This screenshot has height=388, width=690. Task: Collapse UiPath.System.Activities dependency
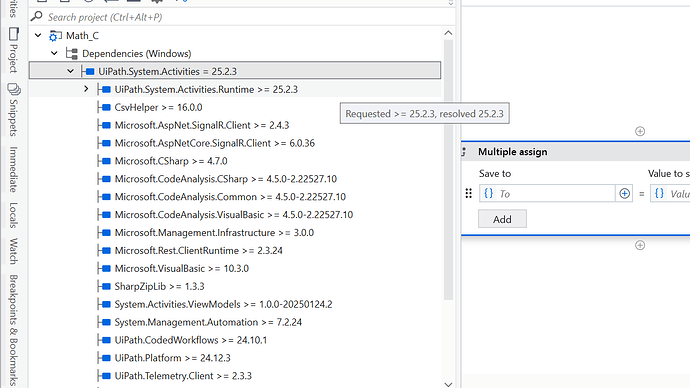click(70, 71)
